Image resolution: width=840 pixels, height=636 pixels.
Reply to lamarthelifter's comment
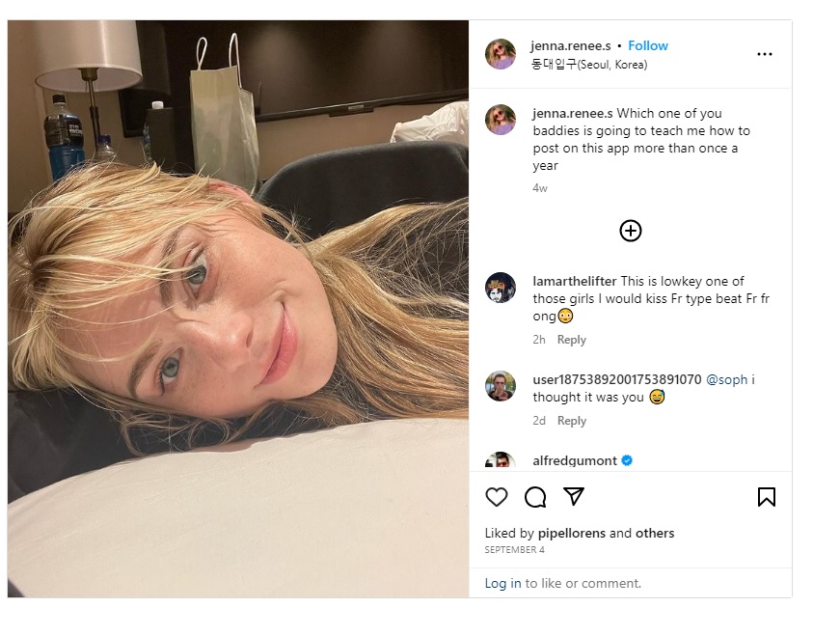pyautogui.click(x=572, y=340)
